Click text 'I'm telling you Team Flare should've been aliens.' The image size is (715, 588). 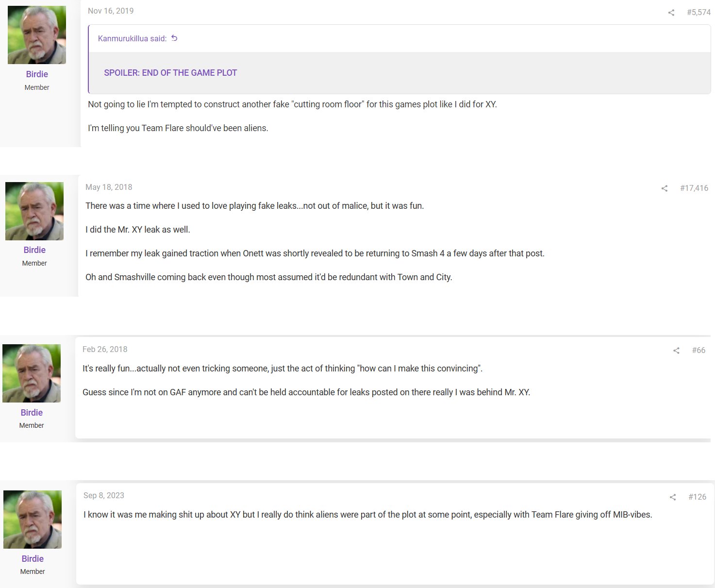[x=178, y=128]
